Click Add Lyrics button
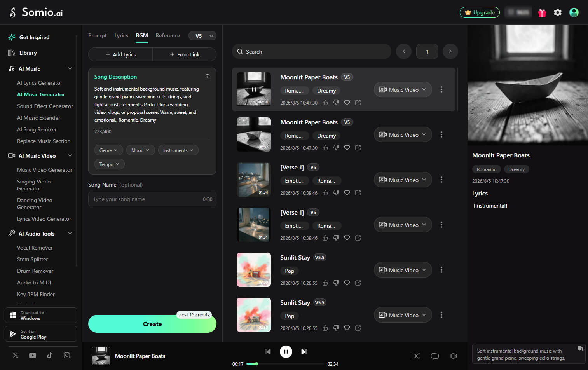This screenshot has height=370, width=588. tap(120, 54)
